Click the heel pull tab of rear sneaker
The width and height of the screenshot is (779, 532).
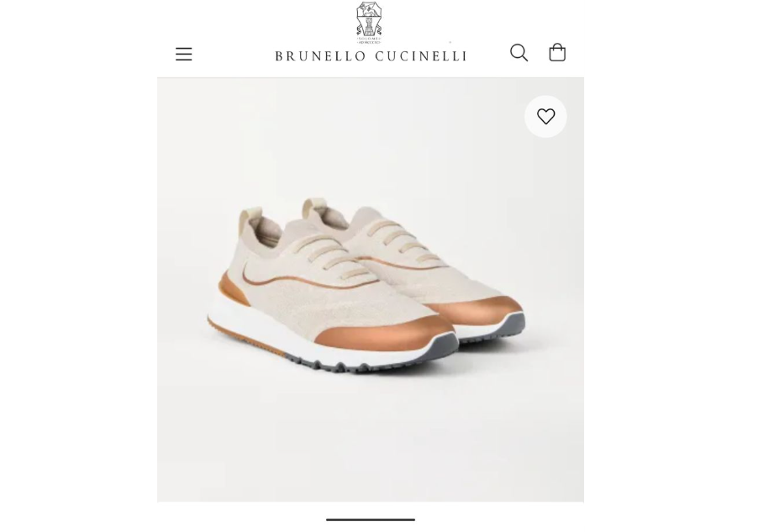(311, 205)
